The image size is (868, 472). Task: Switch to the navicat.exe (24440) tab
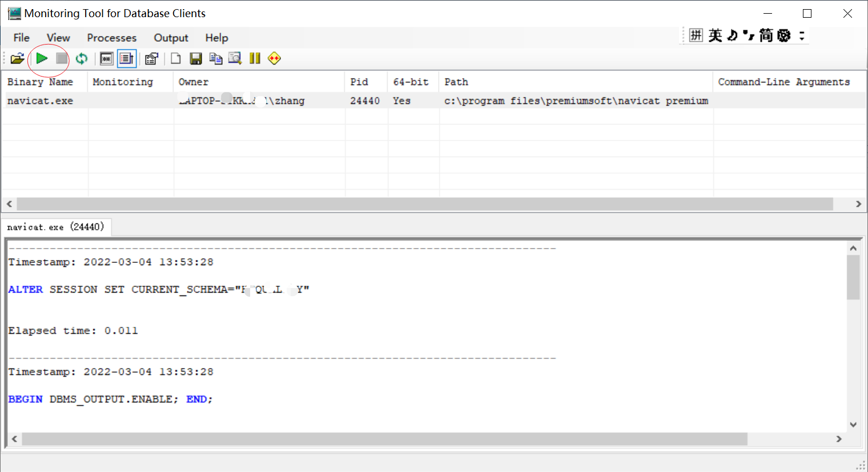click(57, 226)
